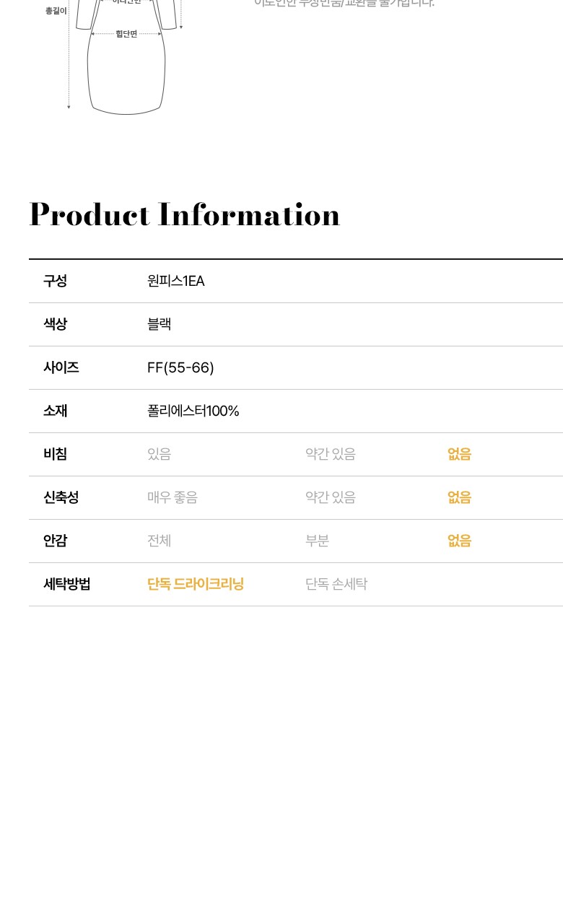Click the 단독 드라이크리닝 washing option

click(x=196, y=584)
